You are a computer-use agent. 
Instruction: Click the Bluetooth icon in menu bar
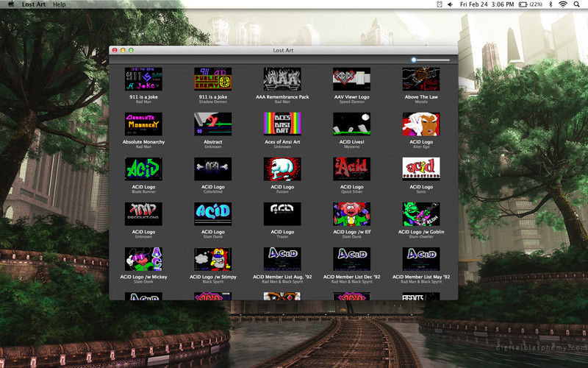550,4
